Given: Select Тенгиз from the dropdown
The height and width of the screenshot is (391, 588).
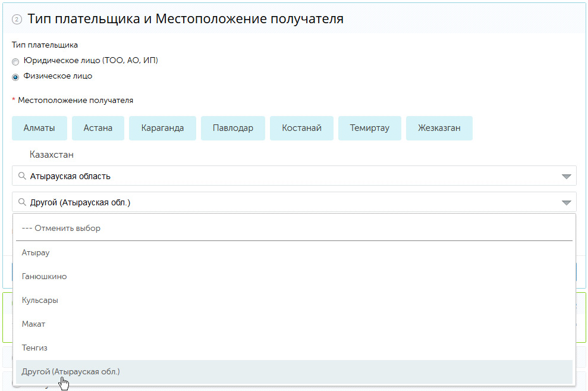Looking at the screenshot, I should point(34,348).
